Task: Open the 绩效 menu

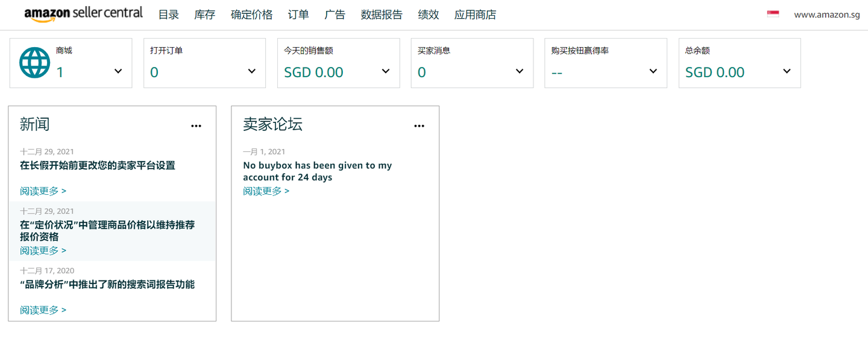Action: pos(429,14)
